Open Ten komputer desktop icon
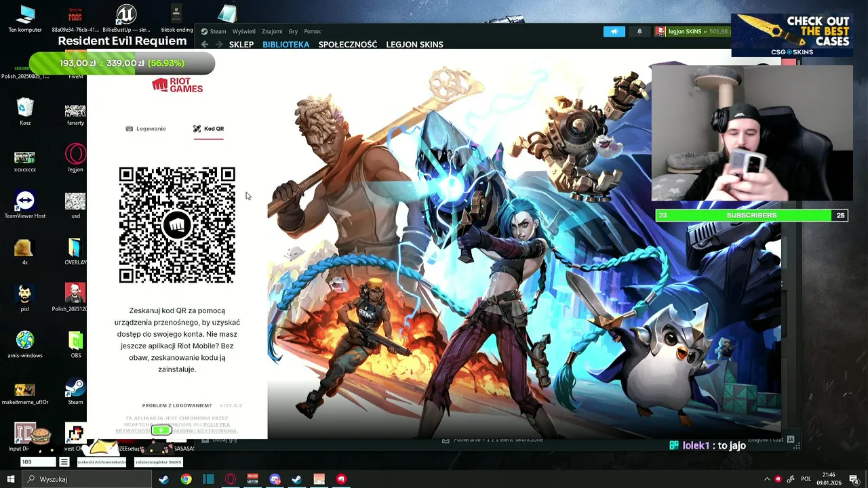This screenshot has height=488, width=868. click(x=25, y=19)
